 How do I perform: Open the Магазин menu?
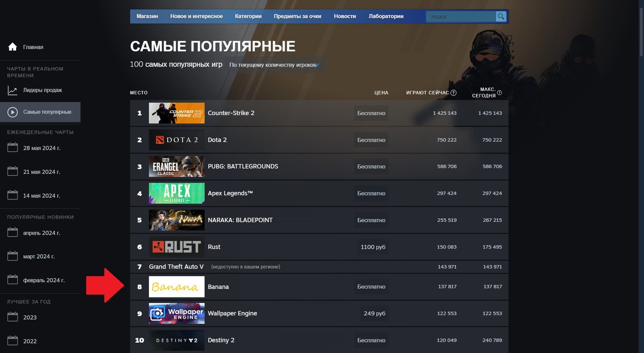pyautogui.click(x=147, y=17)
